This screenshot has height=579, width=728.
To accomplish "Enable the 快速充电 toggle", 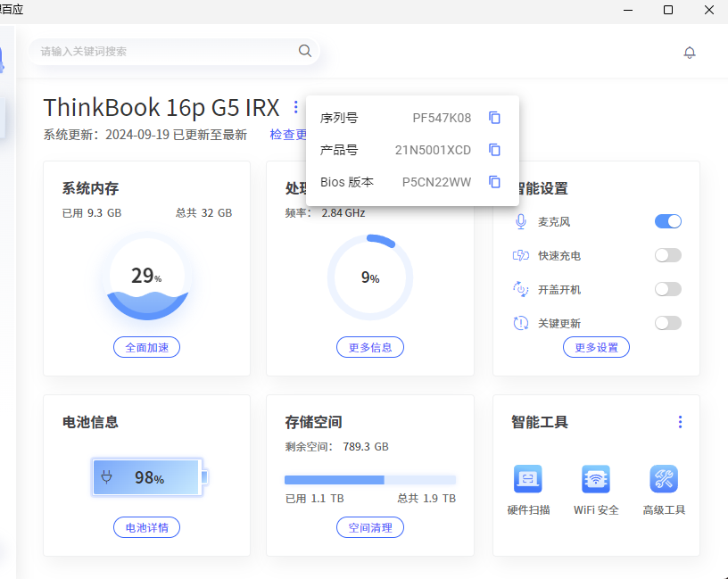I will point(668,255).
